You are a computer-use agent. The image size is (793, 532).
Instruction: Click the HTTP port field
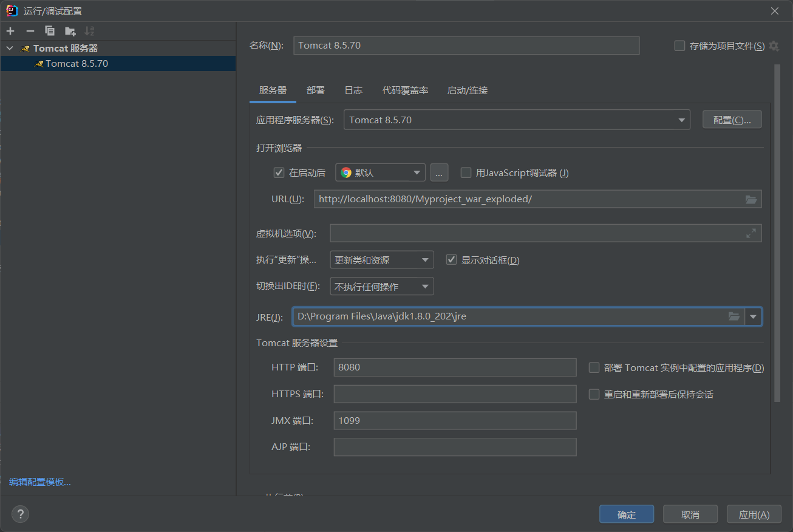coord(455,367)
